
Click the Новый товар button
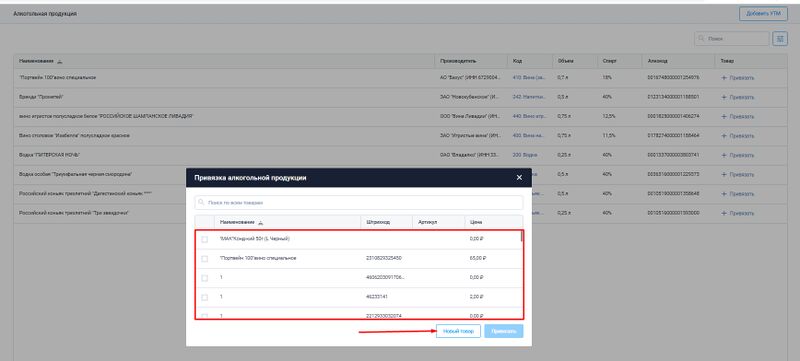point(458,331)
